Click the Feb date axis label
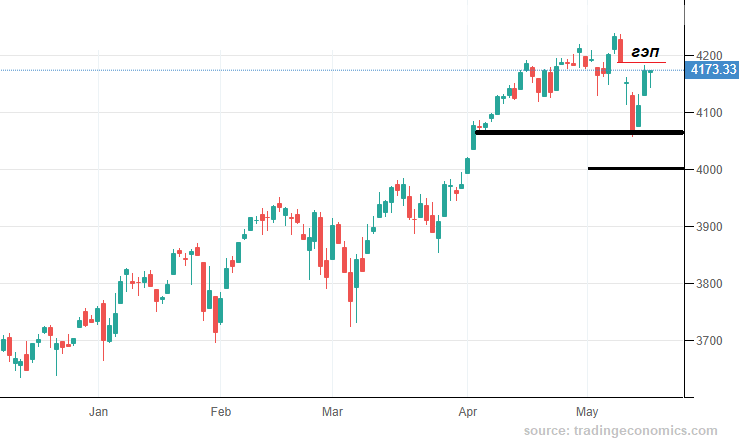 pos(221,411)
